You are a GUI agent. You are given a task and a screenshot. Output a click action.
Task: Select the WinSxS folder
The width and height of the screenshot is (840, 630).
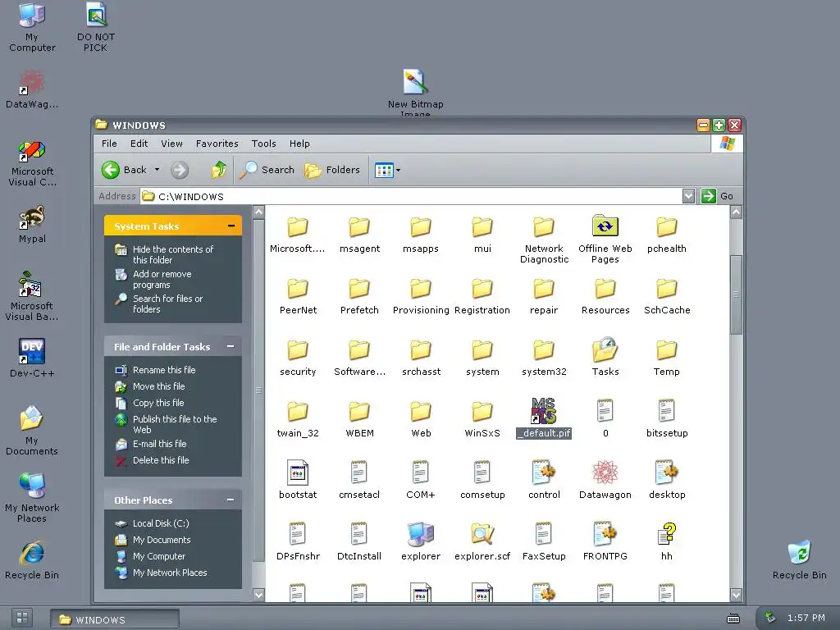(482, 419)
